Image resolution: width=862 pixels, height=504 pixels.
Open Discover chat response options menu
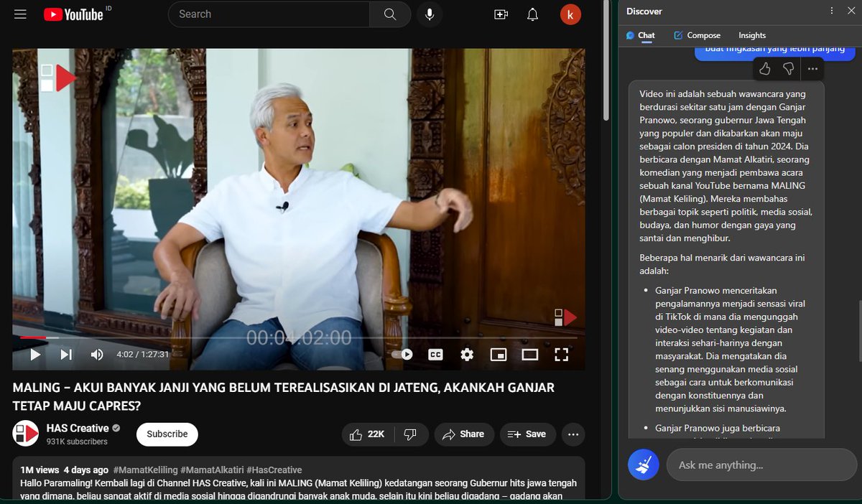pos(812,68)
